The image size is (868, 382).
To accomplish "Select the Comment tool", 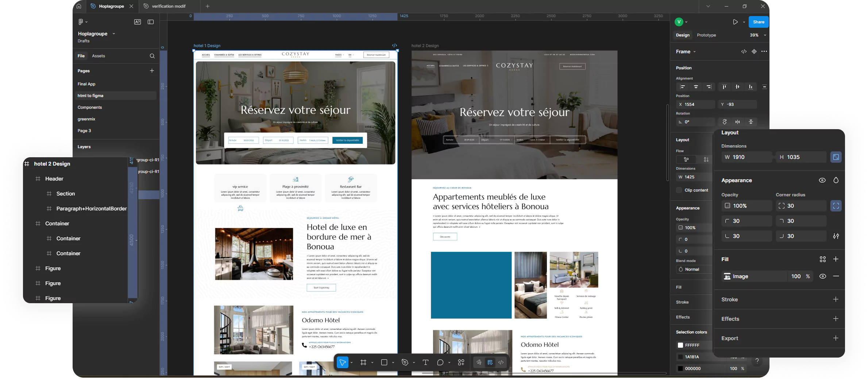I will (x=440, y=362).
